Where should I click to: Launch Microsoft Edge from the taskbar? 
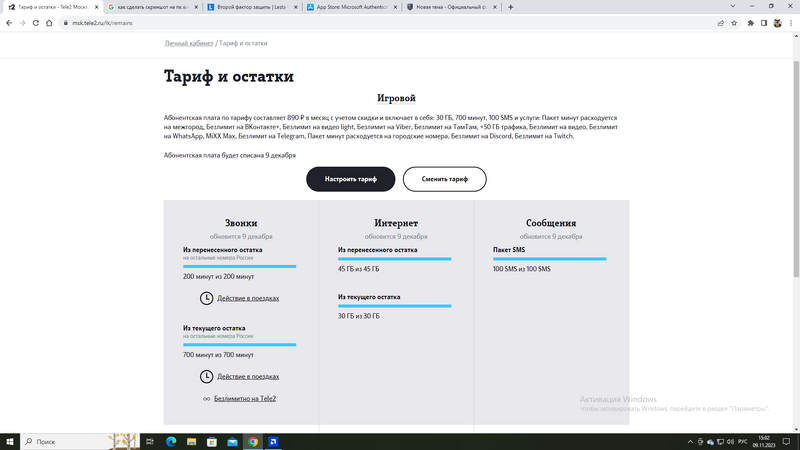[171, 441]
